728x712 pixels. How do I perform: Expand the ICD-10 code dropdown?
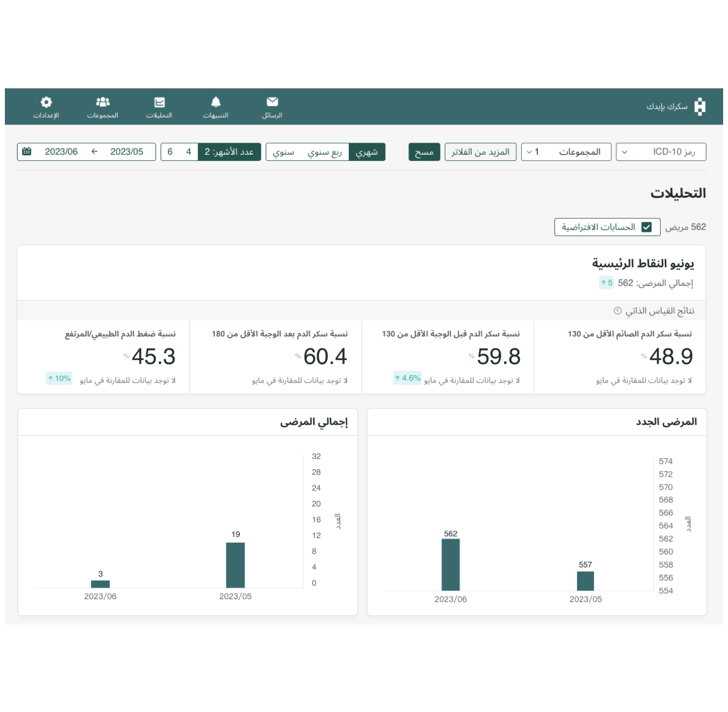pos(661,152)
